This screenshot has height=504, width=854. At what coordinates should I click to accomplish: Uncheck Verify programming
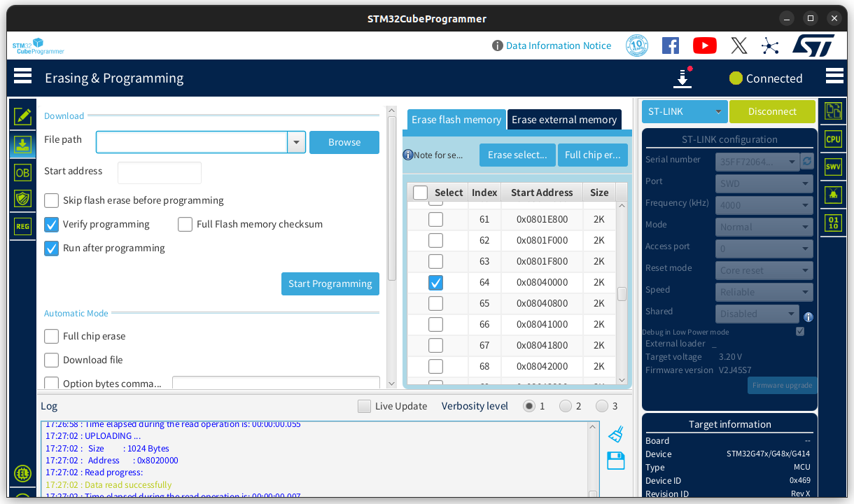tap(51, 224)
